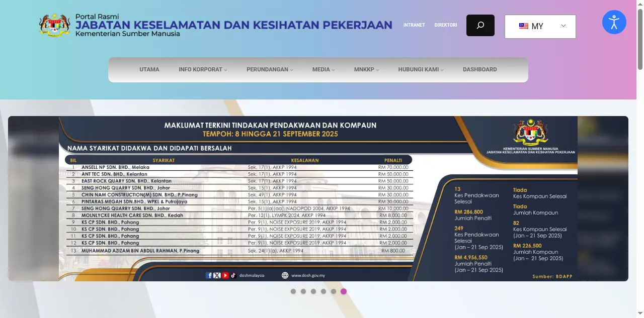This screenshot has height=318, width=644.
Task: Expand the MNKKP menu
Action: pos(366,70)
